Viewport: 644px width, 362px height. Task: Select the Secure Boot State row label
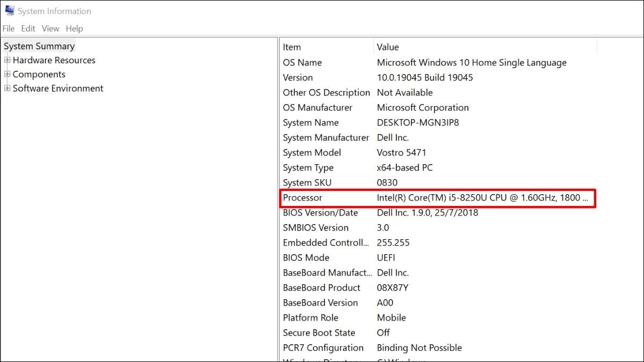319,333
